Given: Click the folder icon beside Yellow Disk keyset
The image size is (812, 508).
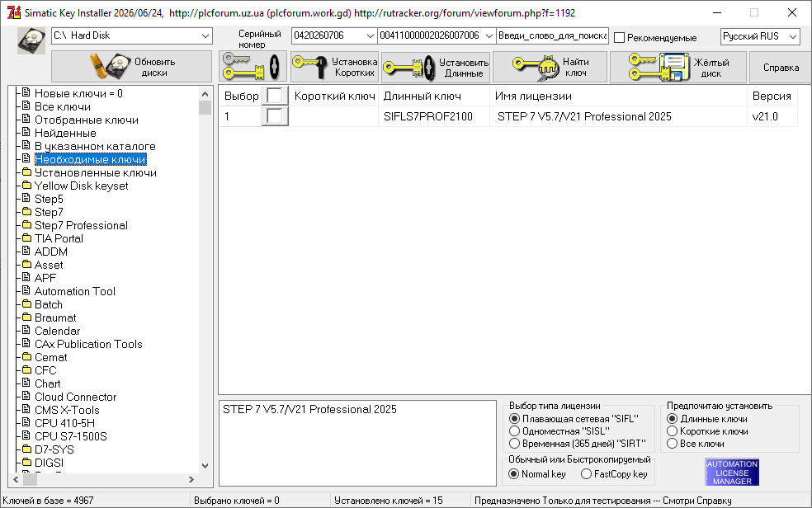Looking at the screenshot, I should pos(26,186).
